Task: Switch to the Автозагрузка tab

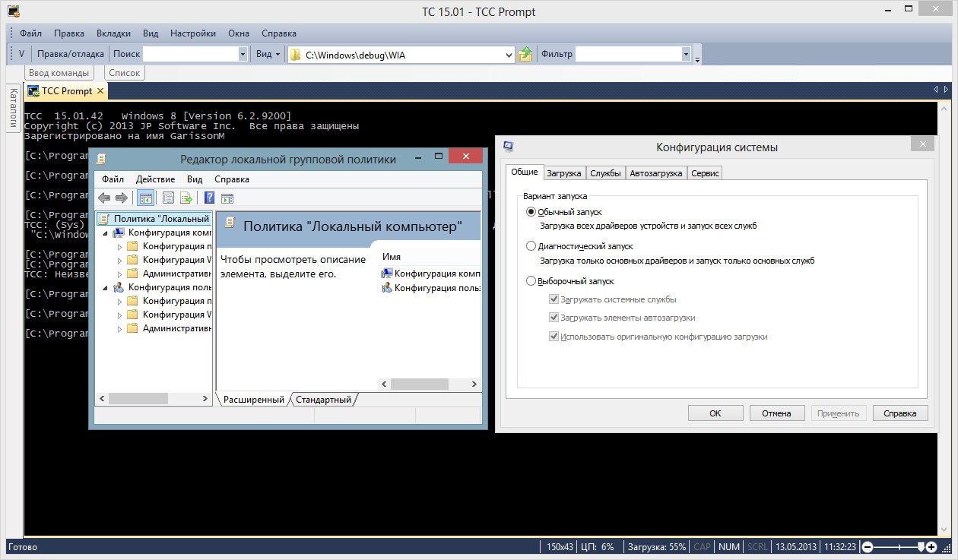Action: 656,173
